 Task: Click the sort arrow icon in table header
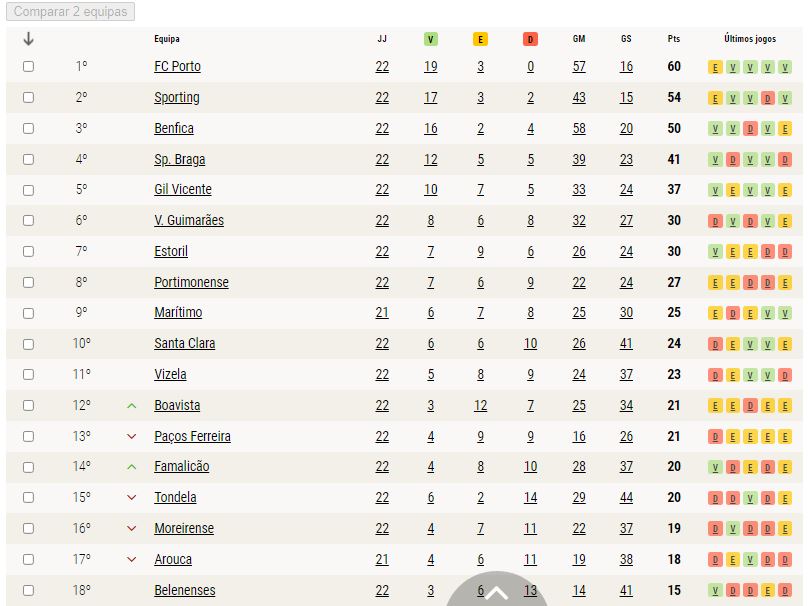(28, 39)
